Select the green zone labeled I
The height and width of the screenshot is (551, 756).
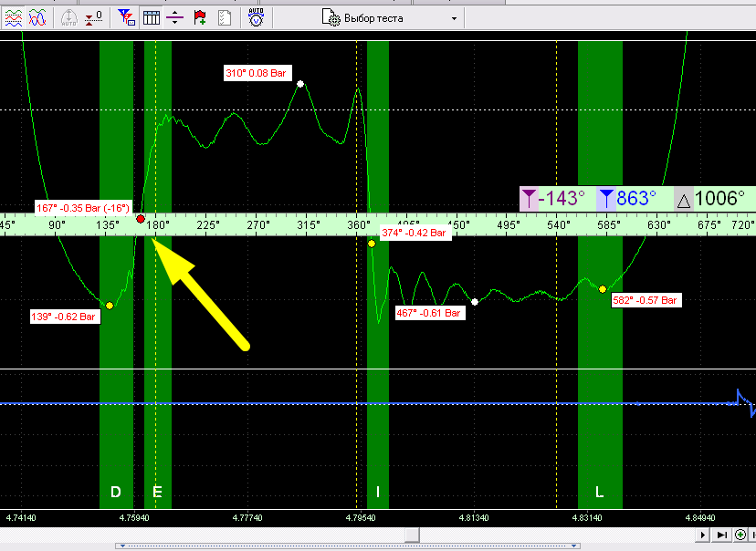click(x=377, y=275)
